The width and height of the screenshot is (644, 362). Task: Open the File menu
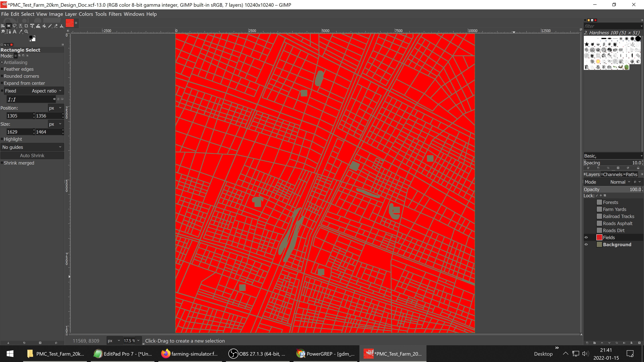(5, 14)
